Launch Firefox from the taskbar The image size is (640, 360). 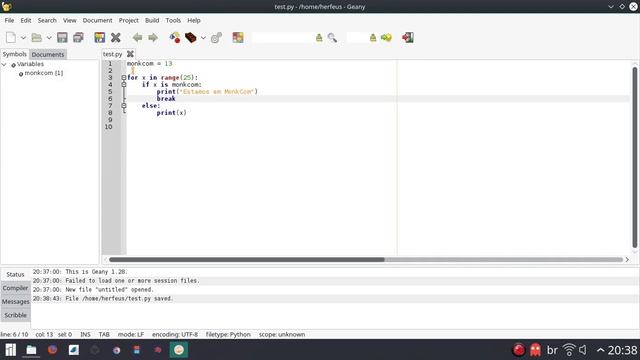point(52,350)
